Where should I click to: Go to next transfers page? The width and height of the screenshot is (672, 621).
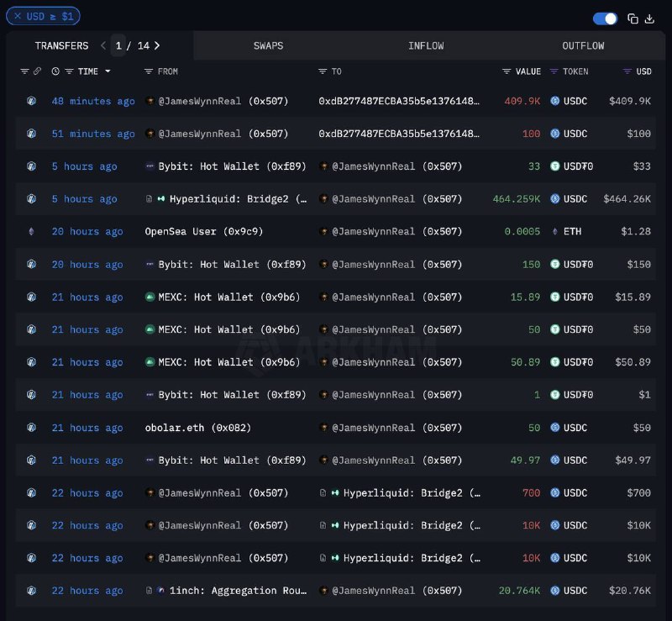(x=157, y=45)
